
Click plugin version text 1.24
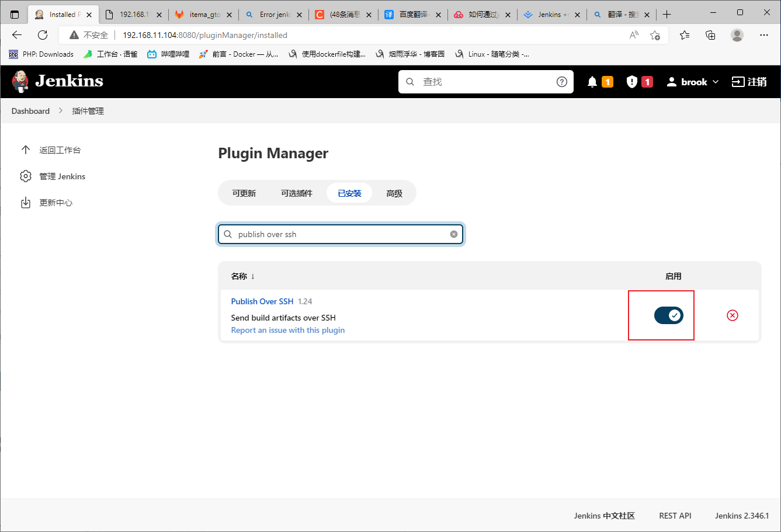point(305,301)
